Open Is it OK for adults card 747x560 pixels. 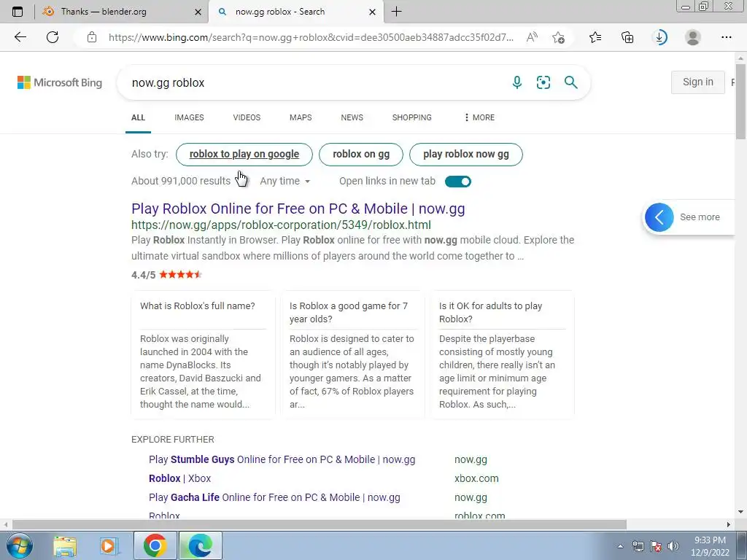pyautogui.click(x=502, y=355)
